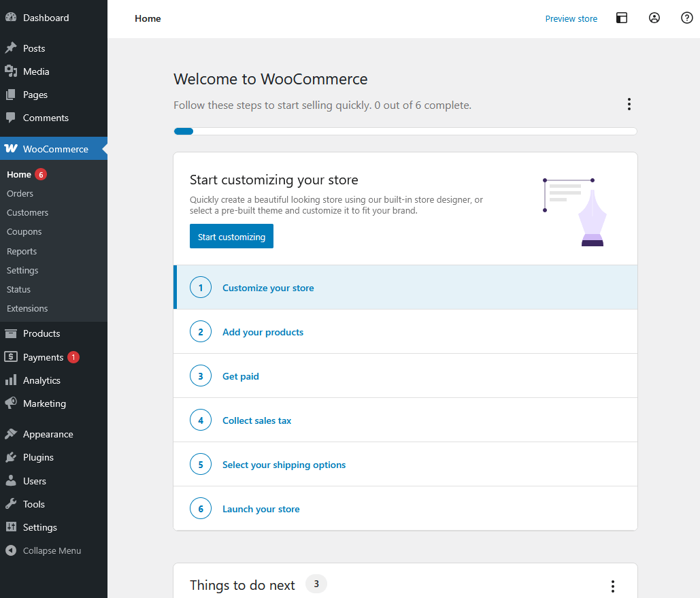Open Dashboard in the sidebar
Image resolution: width=700 pixels, height=598 pixels.
(54, 18)
